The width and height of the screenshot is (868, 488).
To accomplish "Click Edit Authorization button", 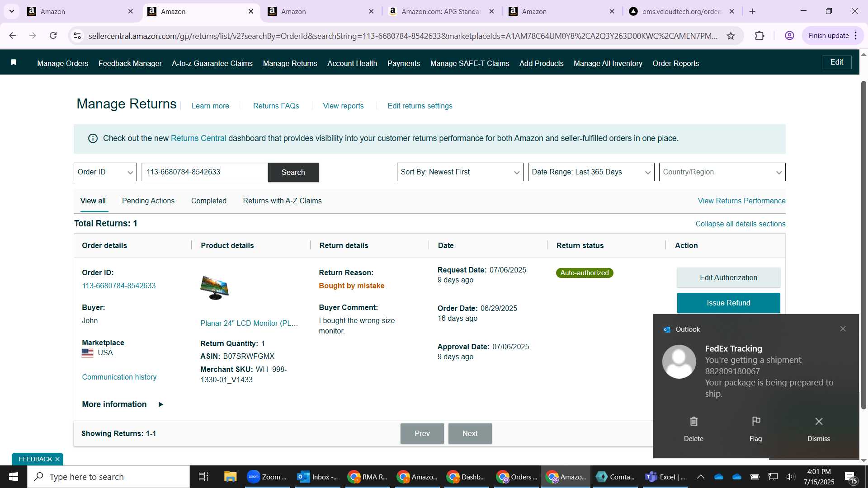I will [x=728, y=278].
